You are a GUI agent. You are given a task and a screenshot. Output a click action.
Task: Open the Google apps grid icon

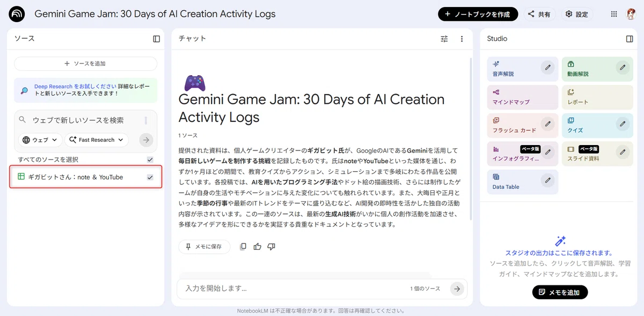[x=614, y=15]
